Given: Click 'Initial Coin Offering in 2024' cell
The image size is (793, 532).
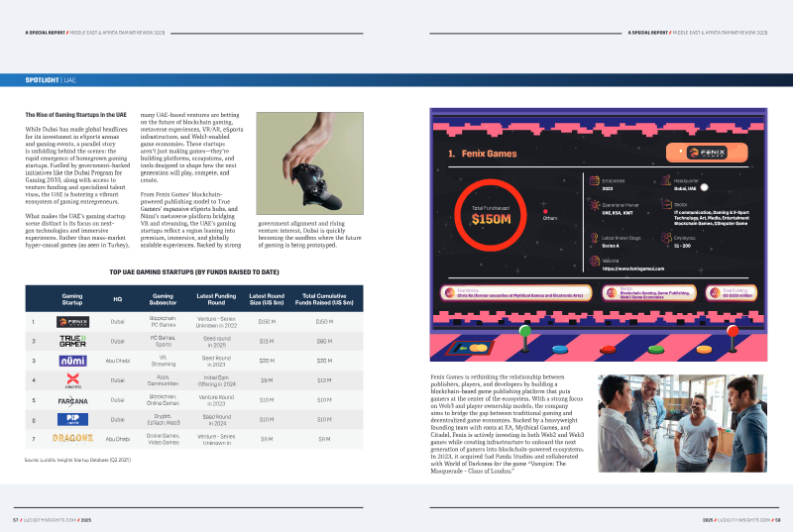Looking at the screenshot, I should click(216, 381).
